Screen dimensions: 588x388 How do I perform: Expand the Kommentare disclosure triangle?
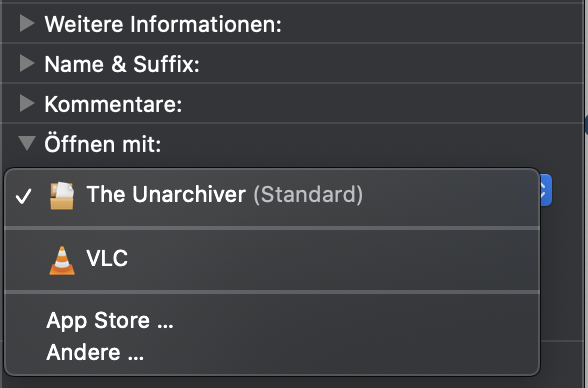point(27,103)
